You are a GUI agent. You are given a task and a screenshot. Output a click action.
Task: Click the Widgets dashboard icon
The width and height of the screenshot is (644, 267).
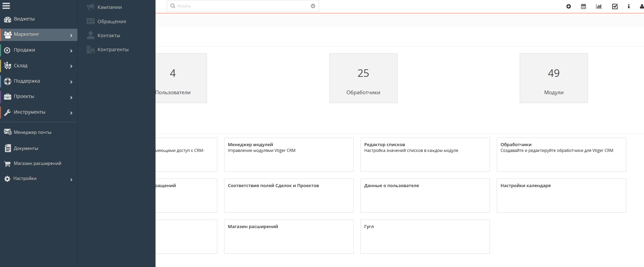tap(8, 19)
